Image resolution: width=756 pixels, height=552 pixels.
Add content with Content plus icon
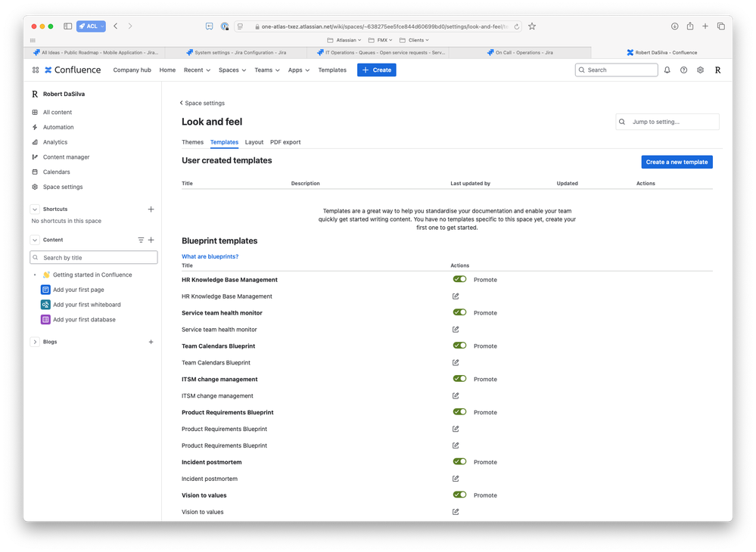151,240
